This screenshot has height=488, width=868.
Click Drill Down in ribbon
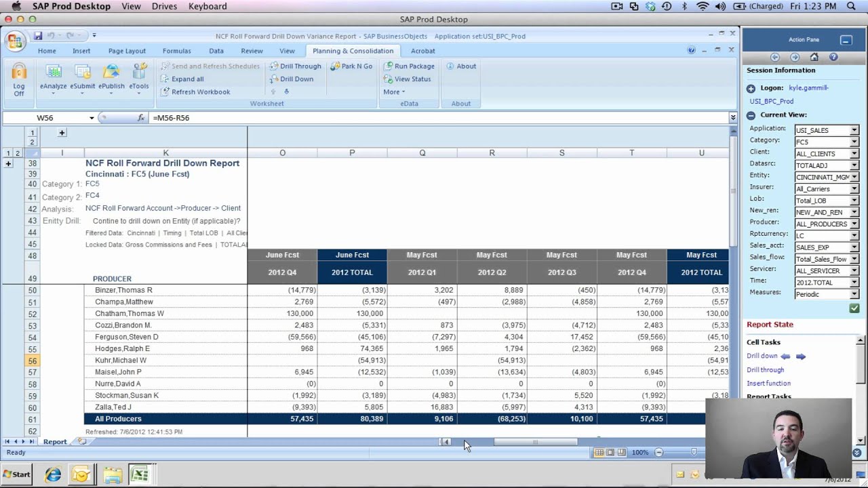292,79
